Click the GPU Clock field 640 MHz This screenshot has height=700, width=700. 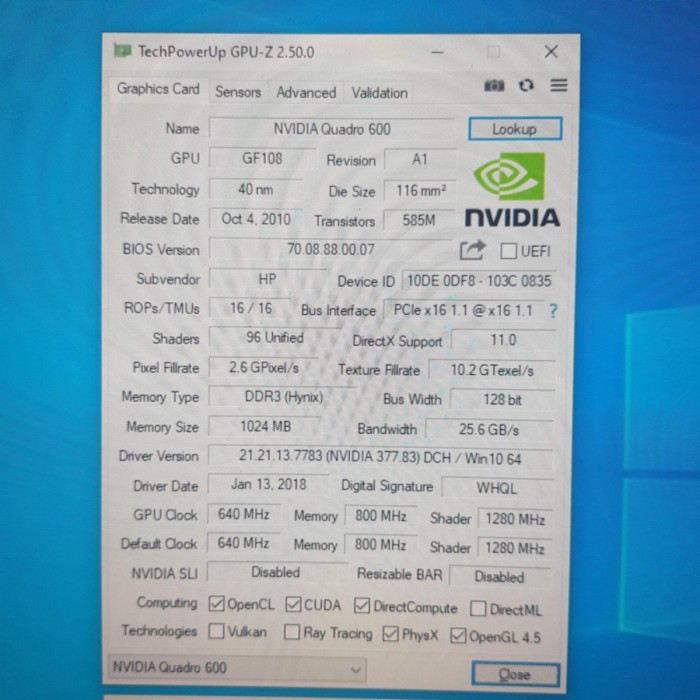244,514
